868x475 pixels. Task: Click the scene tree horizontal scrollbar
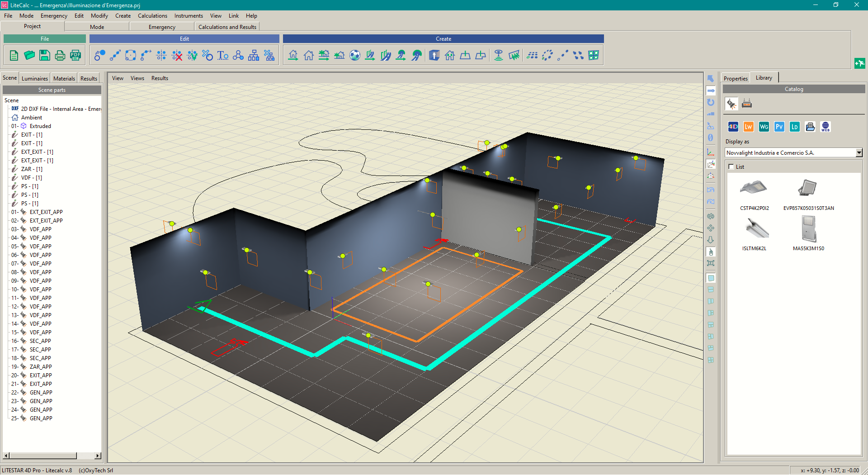pos(43,456)
